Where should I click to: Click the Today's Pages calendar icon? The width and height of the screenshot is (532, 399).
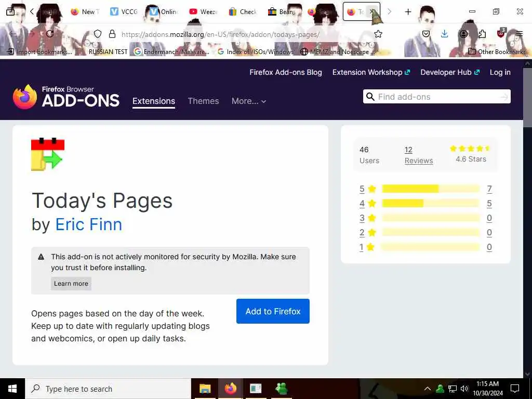click(47, 154)
